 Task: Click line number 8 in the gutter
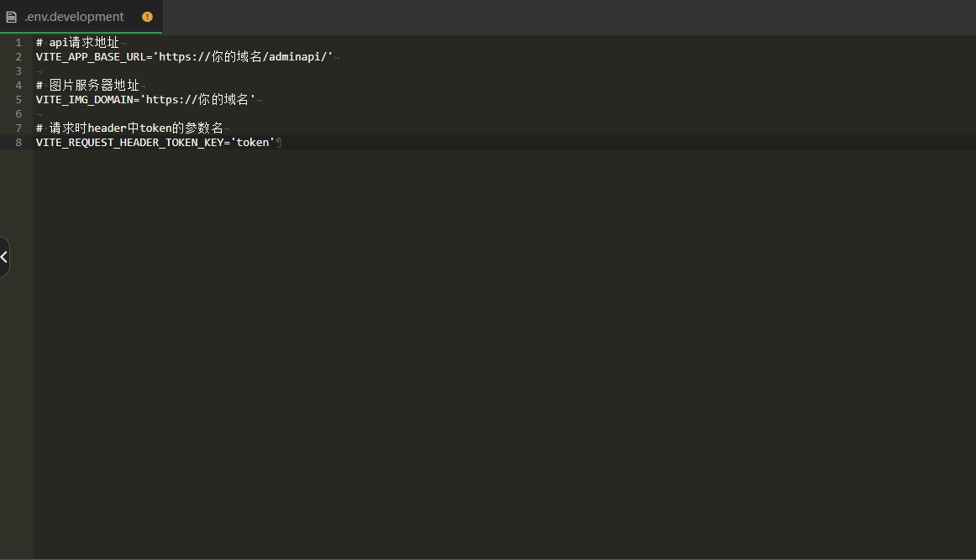[x=18, y=143]
